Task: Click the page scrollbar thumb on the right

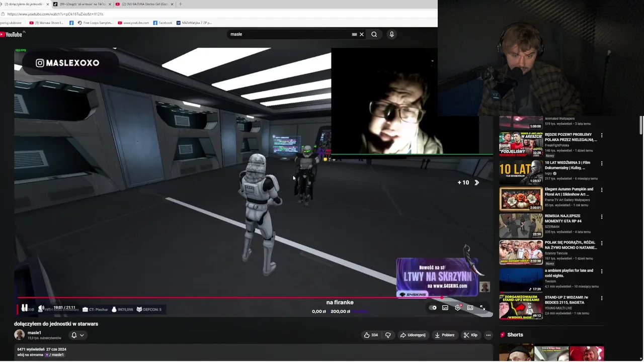Action: coord(641,125)
